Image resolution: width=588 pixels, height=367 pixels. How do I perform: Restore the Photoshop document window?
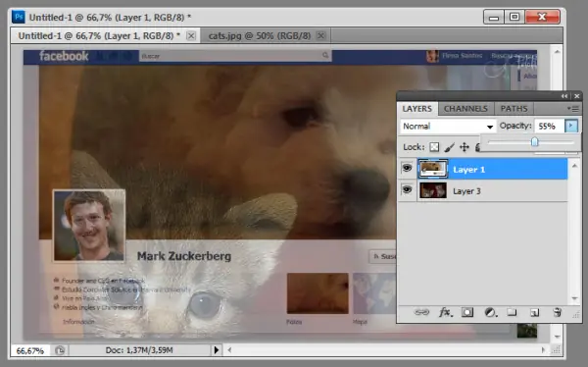(514, 17)
